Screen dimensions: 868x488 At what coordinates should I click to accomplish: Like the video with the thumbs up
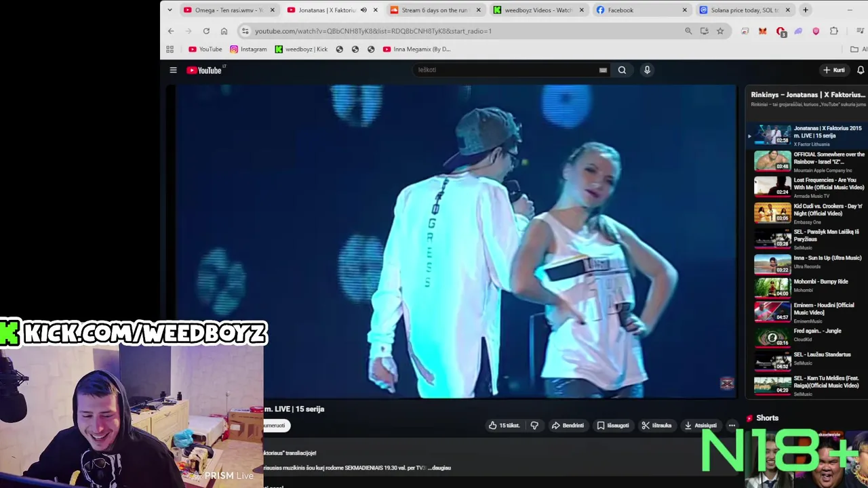coord(504,426)
